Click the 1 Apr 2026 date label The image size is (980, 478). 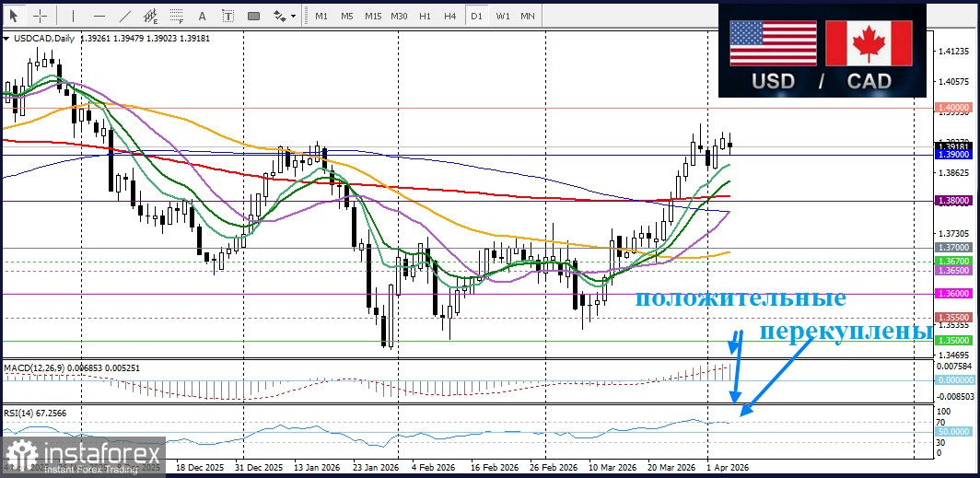pos(727,467)
